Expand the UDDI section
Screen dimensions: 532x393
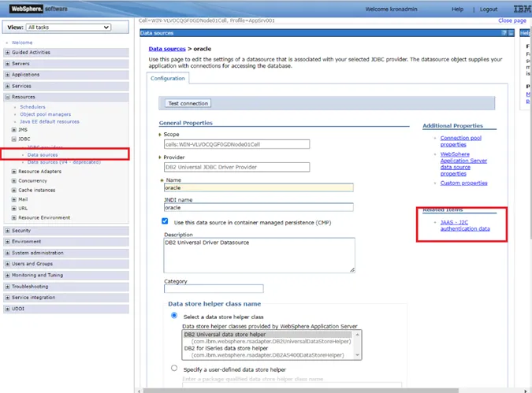7,309
